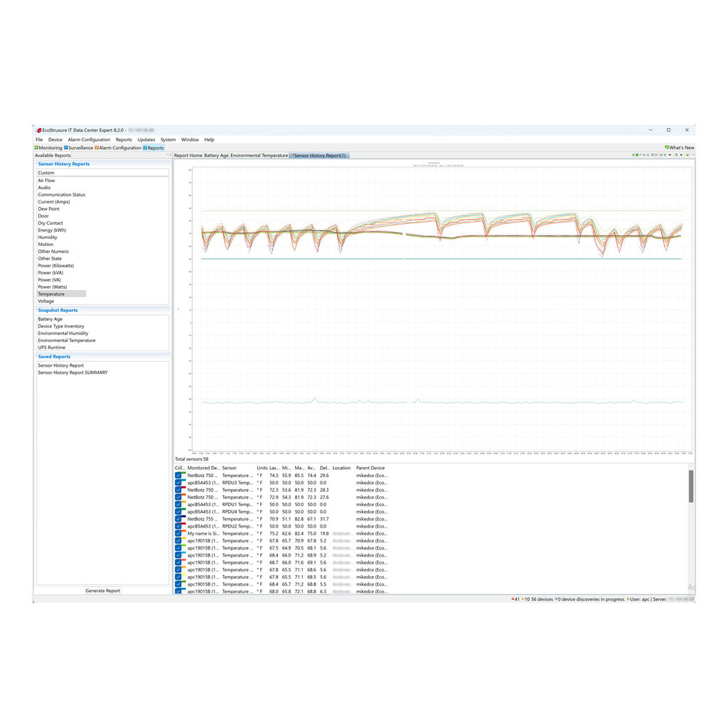
Task: Open the Alarm Configuration menu in menu bar
Action: click(x=89, y=140)
